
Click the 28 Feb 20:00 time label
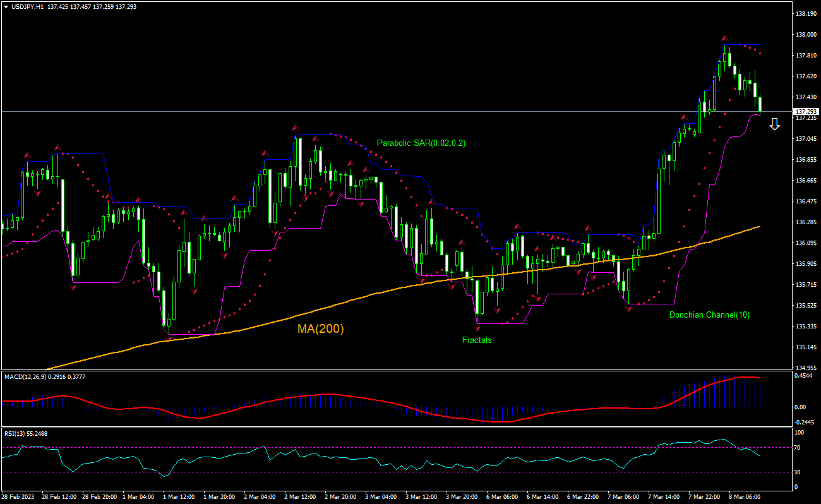(x=100, y=497)
